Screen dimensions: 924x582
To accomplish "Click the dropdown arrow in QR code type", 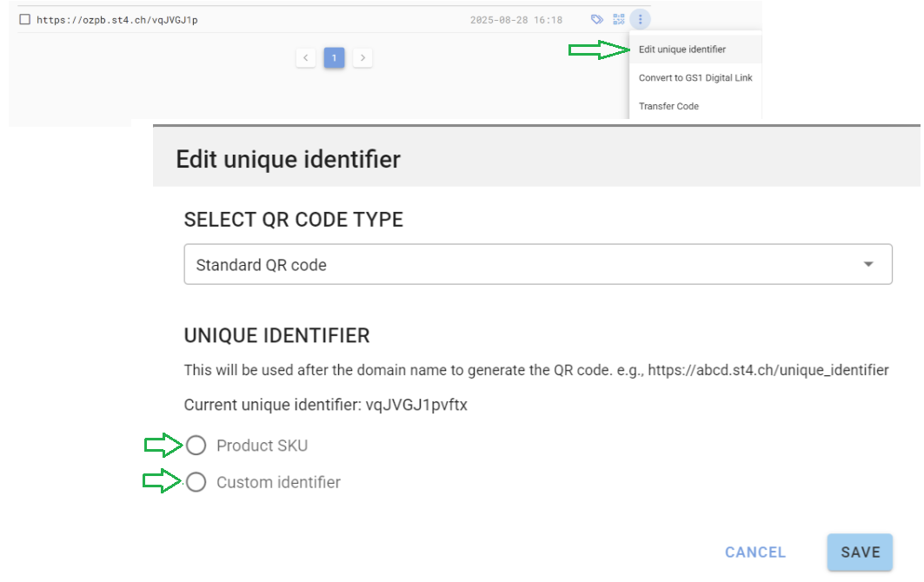I will coord(867,265).
